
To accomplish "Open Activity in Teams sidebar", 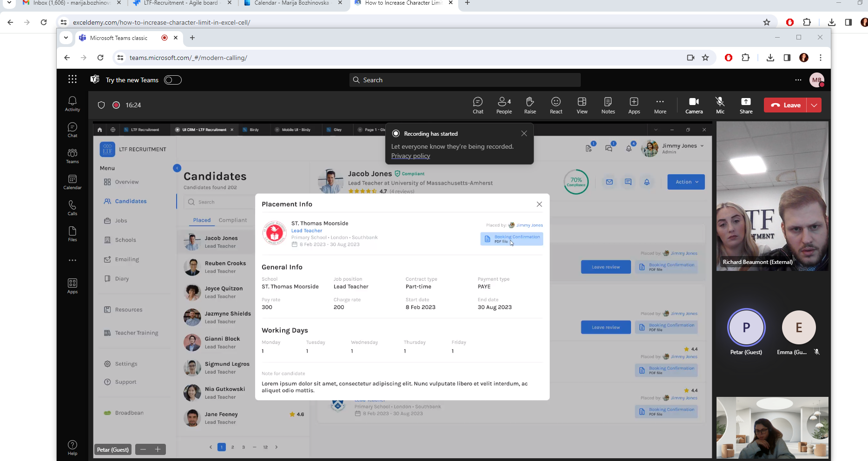I will pyautogui.click(x=72, y=104).
